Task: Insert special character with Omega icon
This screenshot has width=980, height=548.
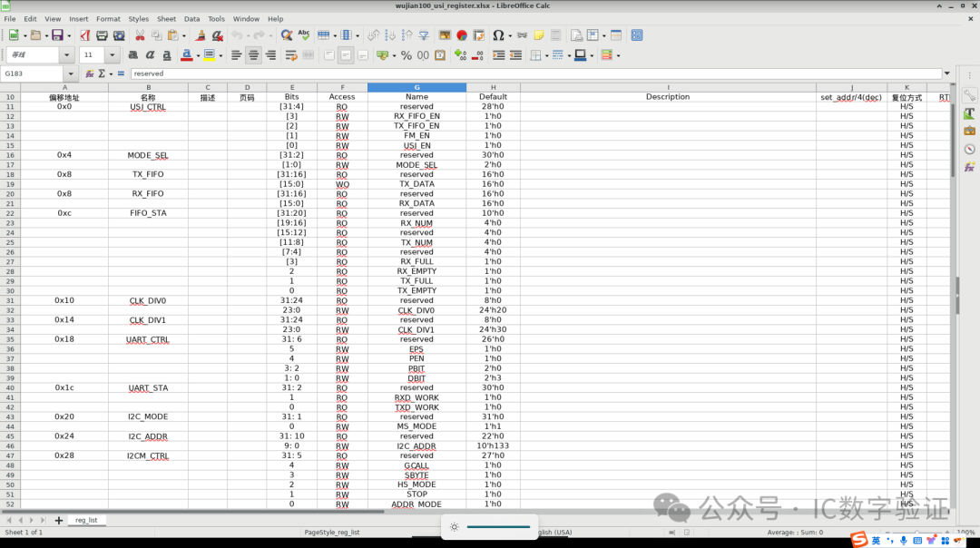Action: 497,35
